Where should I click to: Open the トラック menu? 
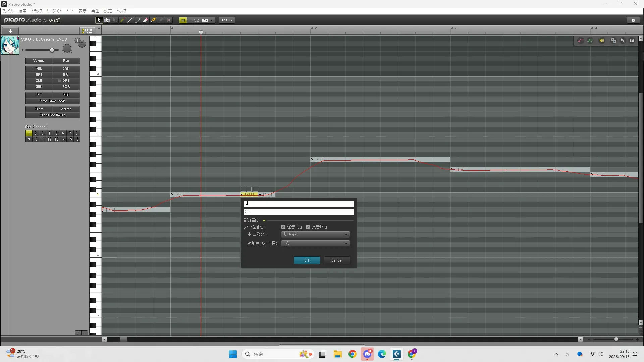[37, 11]
